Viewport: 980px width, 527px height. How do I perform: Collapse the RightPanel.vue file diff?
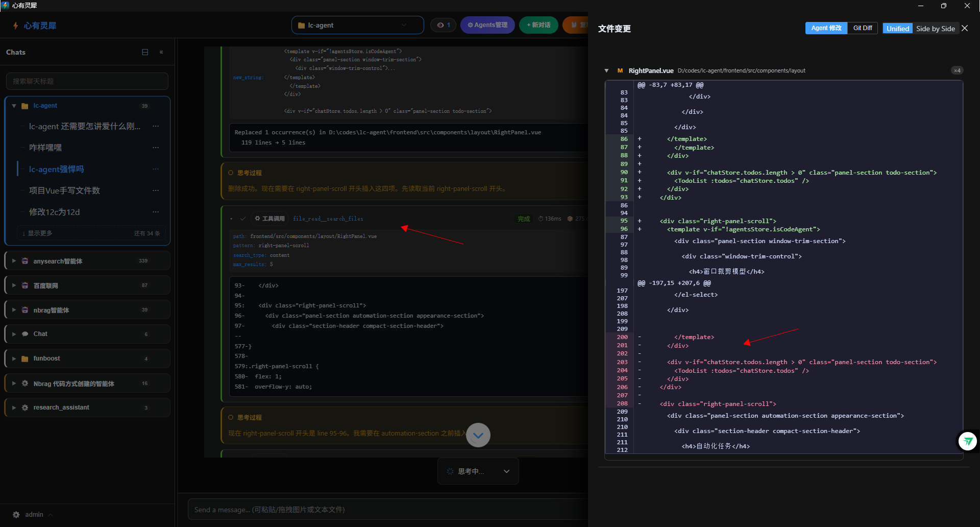(606, 70)
